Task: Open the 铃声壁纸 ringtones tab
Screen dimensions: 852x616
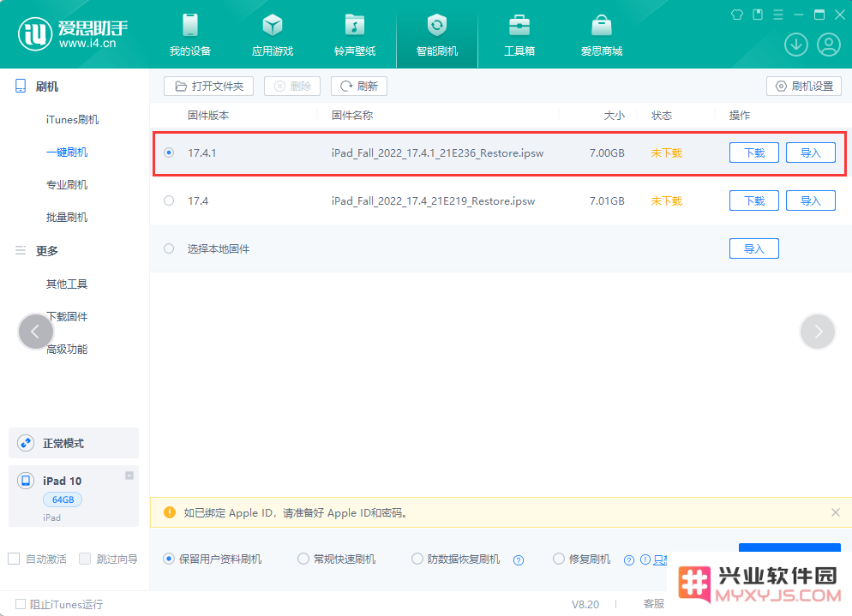Action: point(355,35)
